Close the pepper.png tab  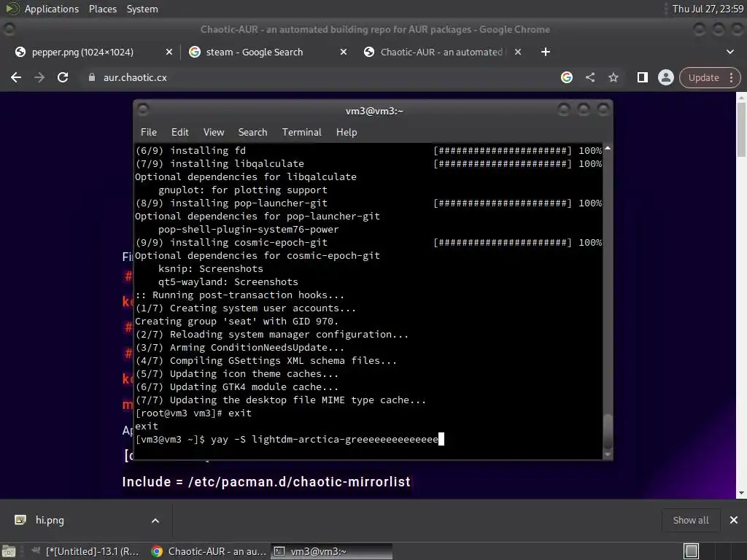coord(169,52)
